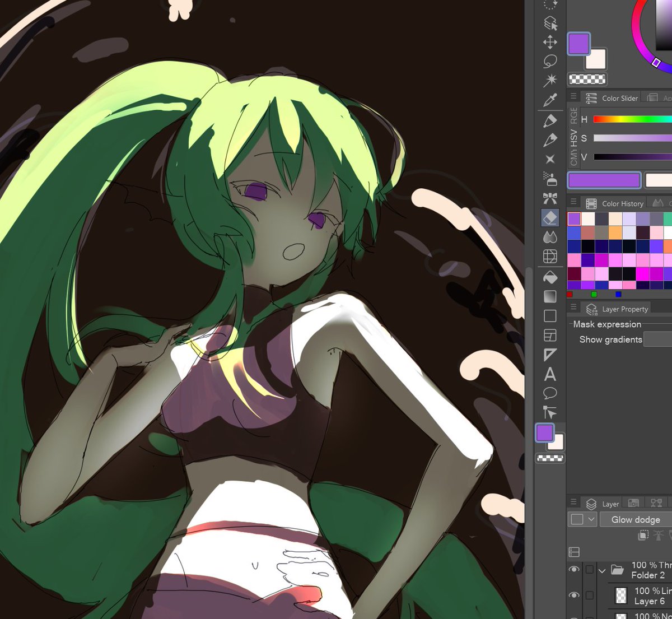
Task: Select the Figure rectangle tool
Action: coord(550,316)
